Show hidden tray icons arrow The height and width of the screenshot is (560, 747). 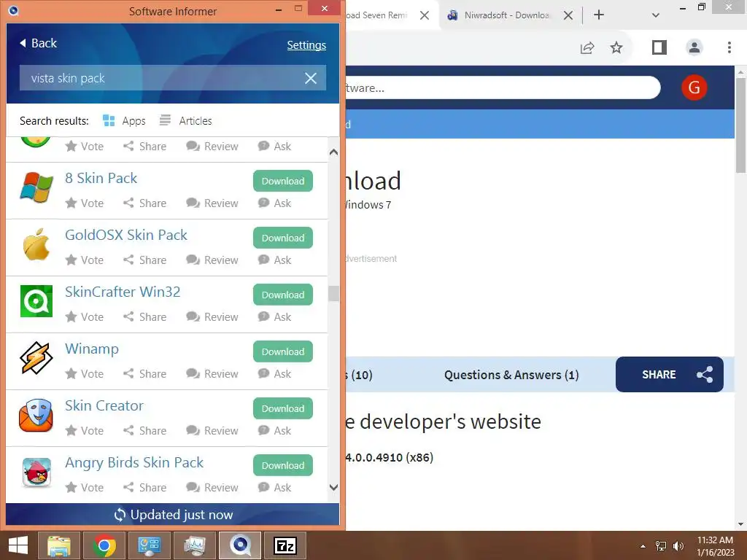click(643, 546)
